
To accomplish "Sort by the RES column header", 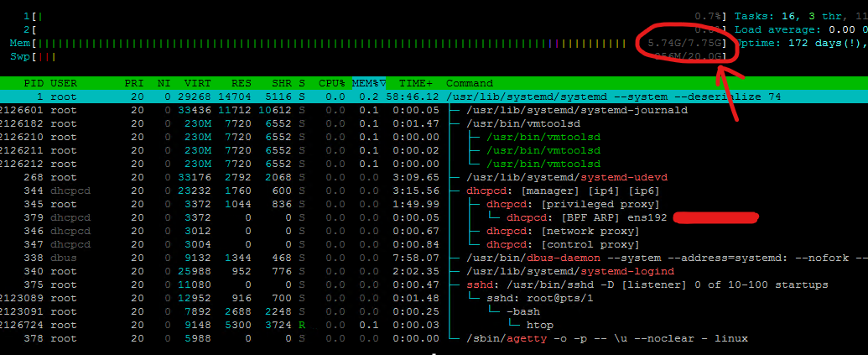I will [x=242, y=84].
